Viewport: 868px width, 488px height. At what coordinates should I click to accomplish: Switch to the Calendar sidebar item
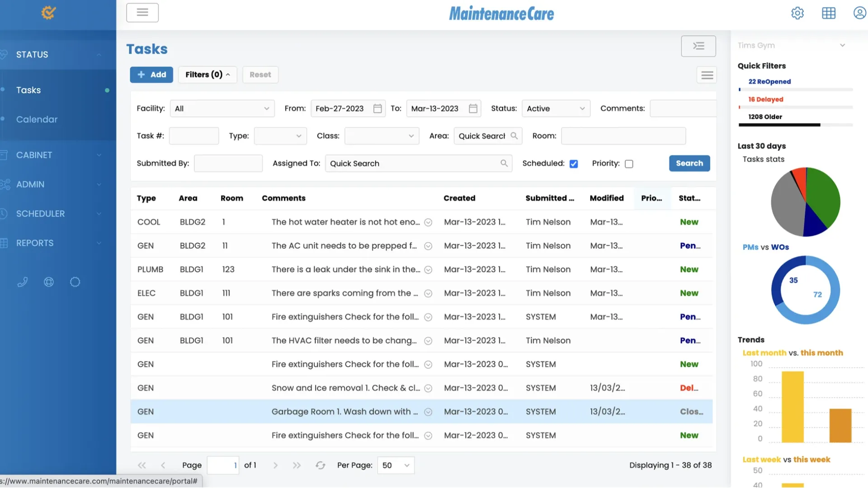coord(37,119)
